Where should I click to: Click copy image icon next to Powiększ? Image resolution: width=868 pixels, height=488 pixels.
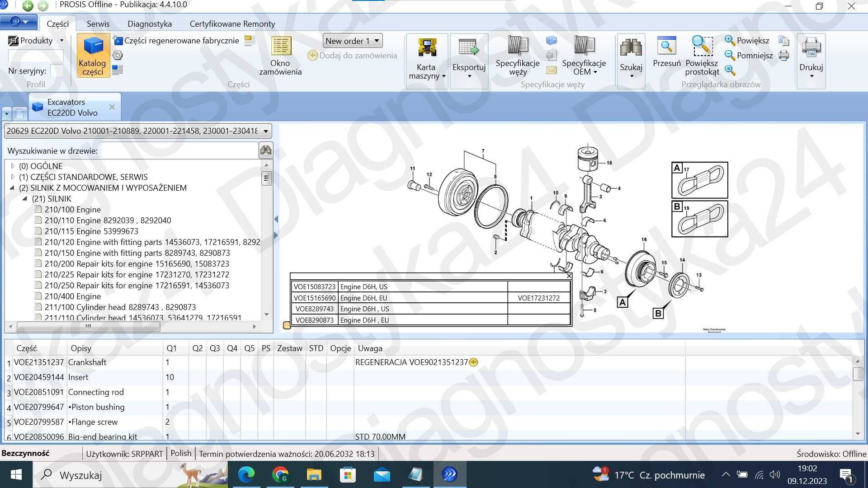point(784,41)
